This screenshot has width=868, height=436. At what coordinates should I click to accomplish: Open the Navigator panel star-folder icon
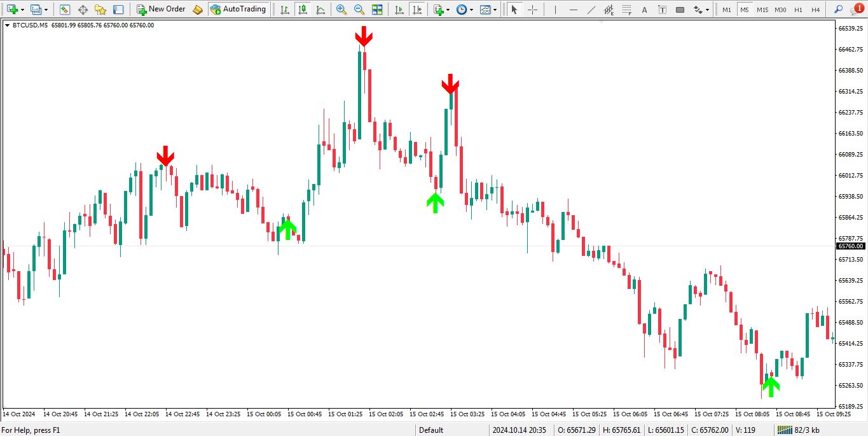point(100,10)
